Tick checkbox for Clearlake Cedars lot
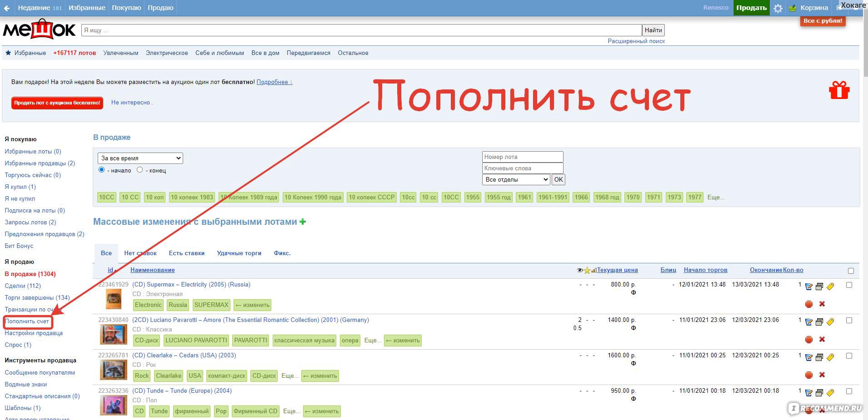Image resolution: width=868 pixels, height=420 pixels. [x=849, y=356]
